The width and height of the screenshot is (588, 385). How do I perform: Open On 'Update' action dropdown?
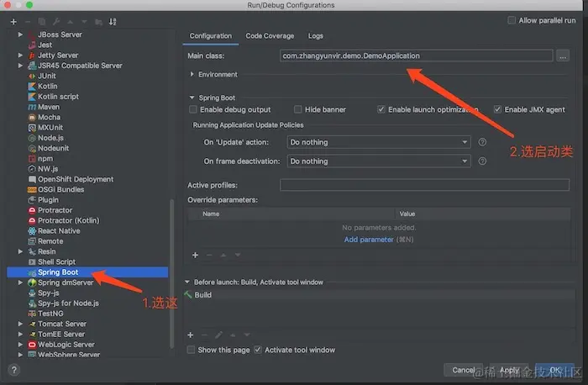tap(379, 142)
